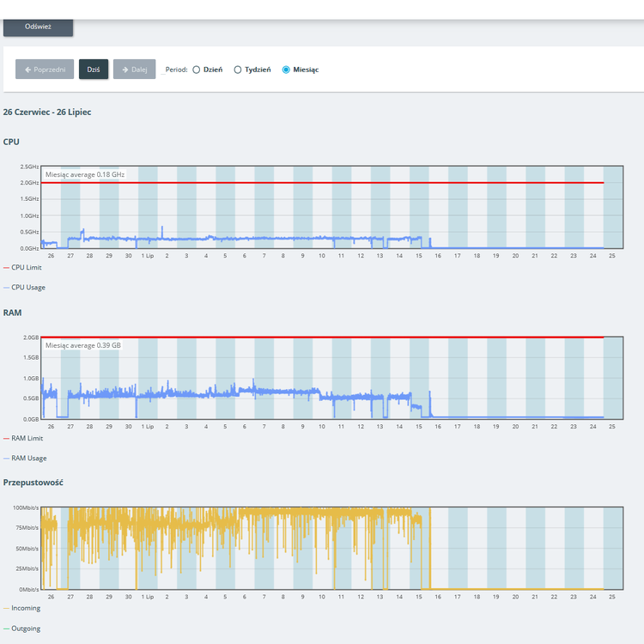Select the Miesiąc period radio button
The height and width of the screenshot is (644, 644).
[x=286, y=70]
